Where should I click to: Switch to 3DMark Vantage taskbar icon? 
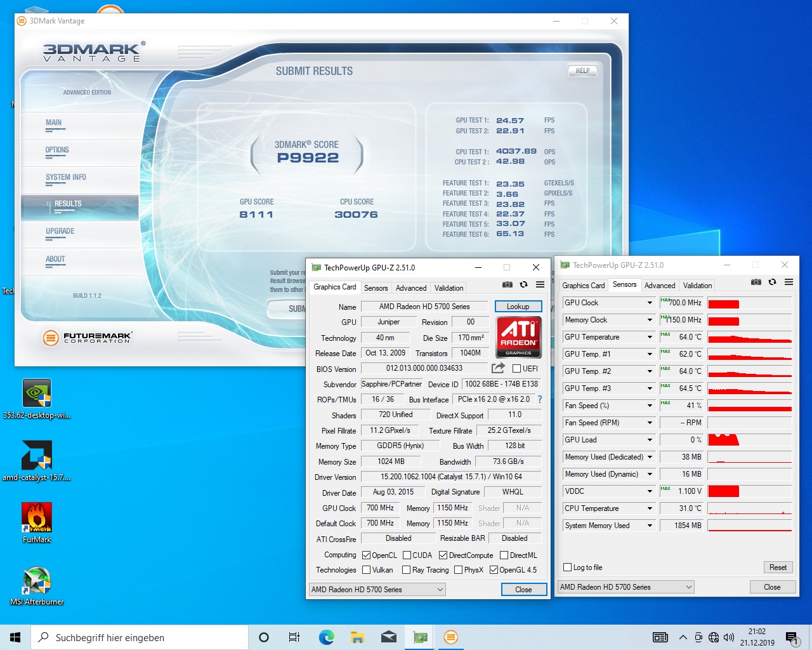[x=451, y=637]
